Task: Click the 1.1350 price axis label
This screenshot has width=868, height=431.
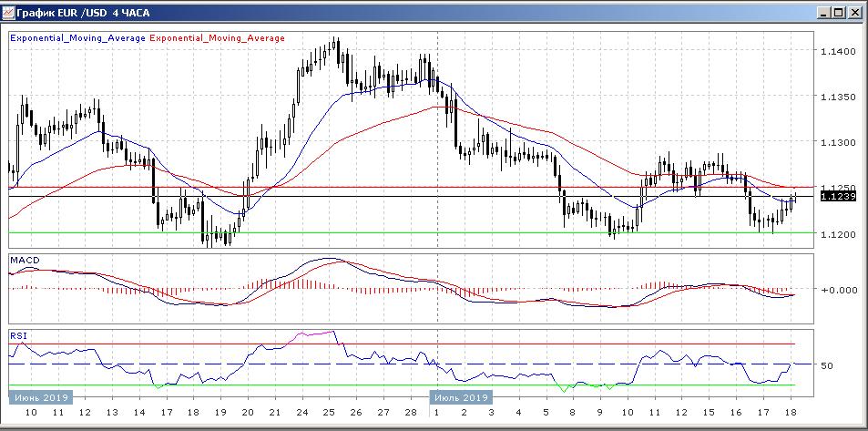Action: click(836, 97)
